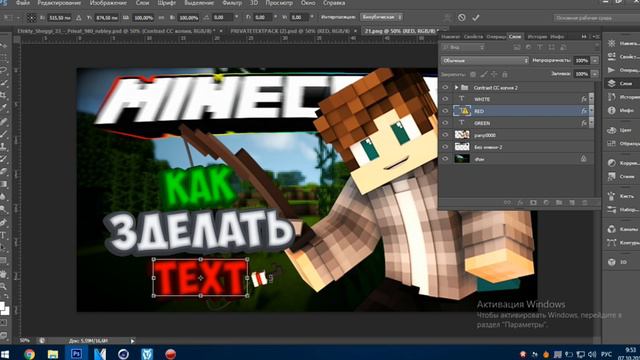The height and width of the screenshot is (360, 640).
Task: Click the reference point location icon
Action: (31, 18)
